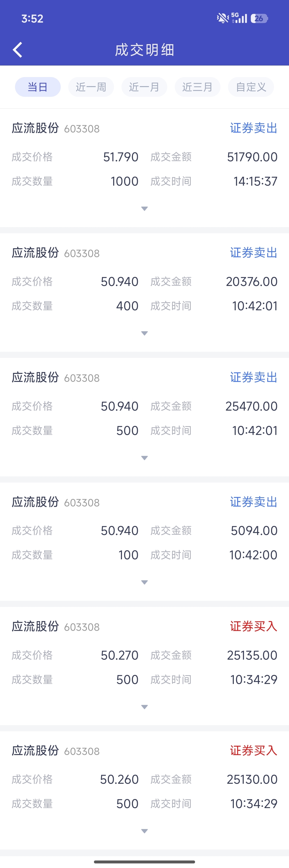The height and width of the screenshot is (868, 289).
Task: Tap the back arrow icon
Action: 18,50
